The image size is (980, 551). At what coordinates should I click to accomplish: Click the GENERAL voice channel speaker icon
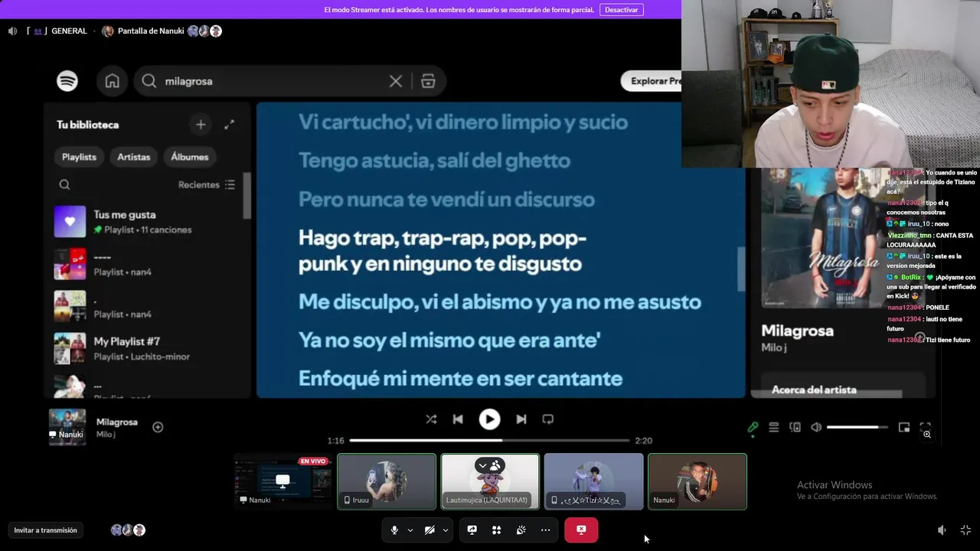coord(12,31)
